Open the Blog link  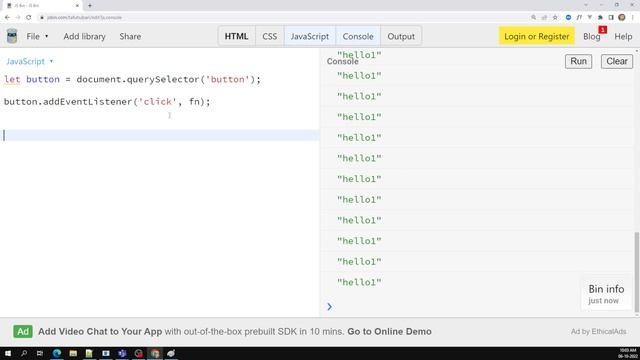[x=591, y=36]
